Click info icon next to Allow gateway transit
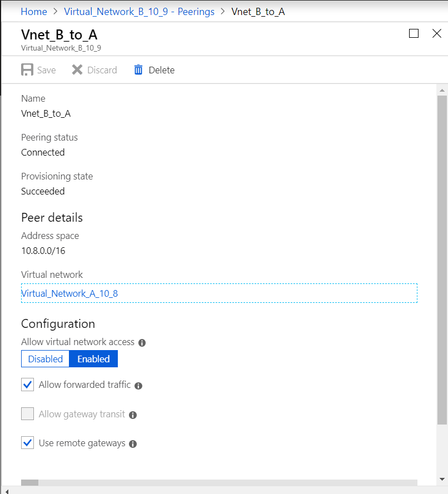Image resolution: width=448 pixels, height=494 pixels. [x=133, y=415]
